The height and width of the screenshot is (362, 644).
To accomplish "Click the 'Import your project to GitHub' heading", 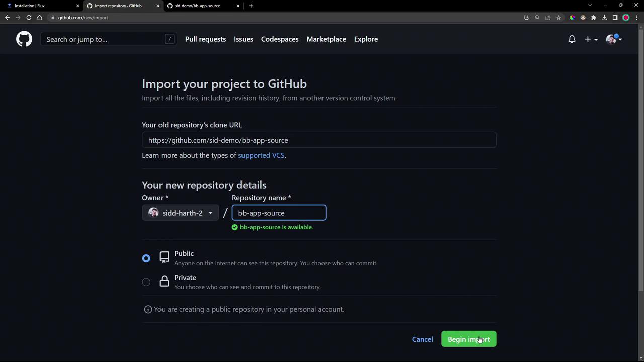I will tap(224, 84).
